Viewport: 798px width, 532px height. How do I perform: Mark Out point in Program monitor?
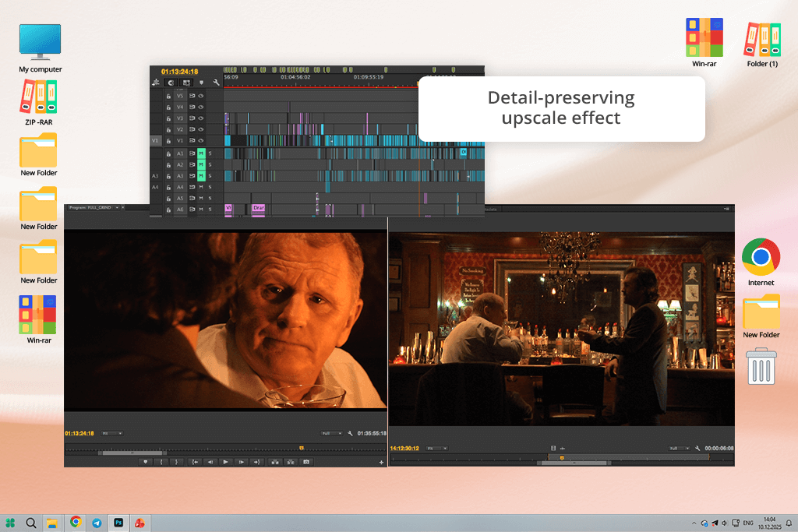(x=176, y=462)
